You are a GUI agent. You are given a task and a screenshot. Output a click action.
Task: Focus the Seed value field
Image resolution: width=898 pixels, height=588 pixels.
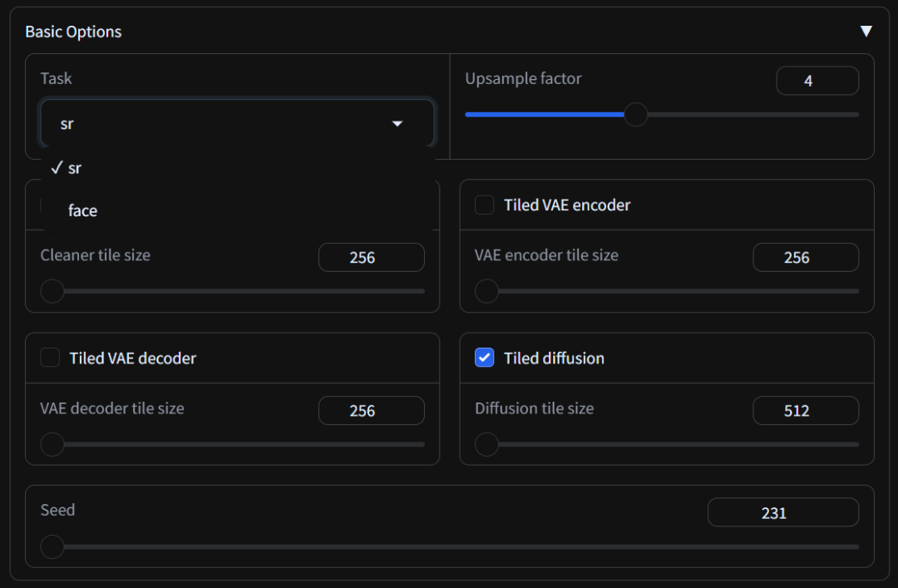coord(782,513)
